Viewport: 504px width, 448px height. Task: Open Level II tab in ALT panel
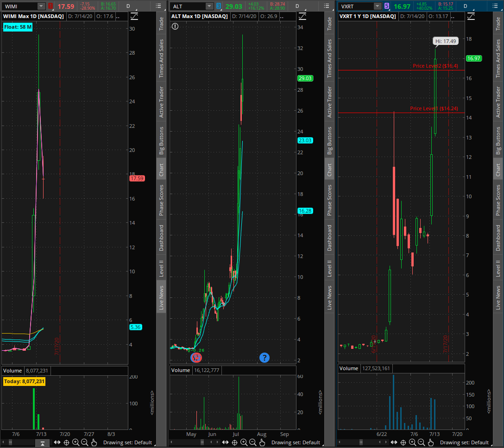pos(329,268)
